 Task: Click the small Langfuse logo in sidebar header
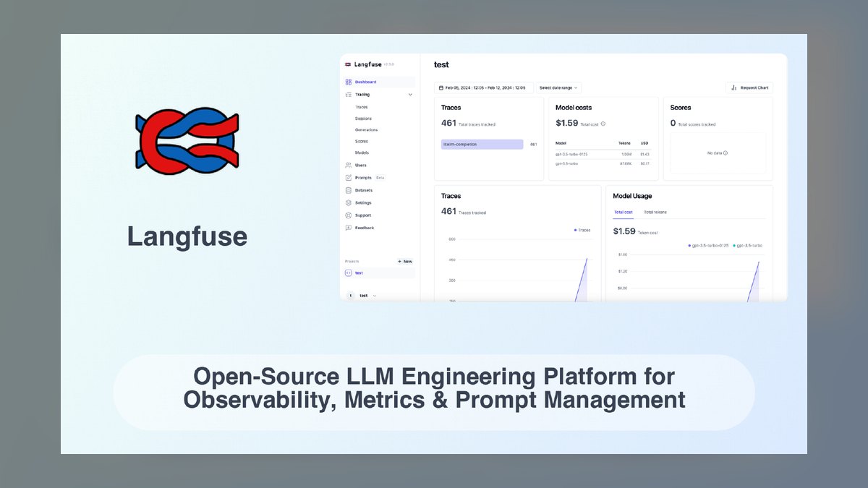348,64
